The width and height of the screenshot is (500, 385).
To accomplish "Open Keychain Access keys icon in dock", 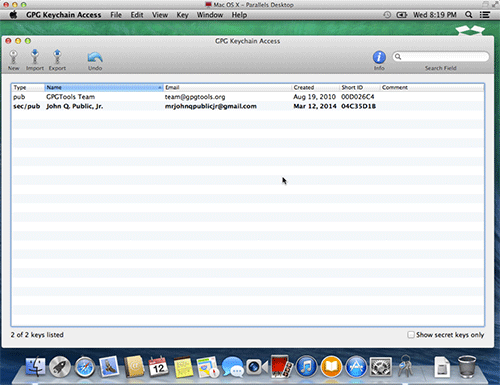I will coord(405,366).
